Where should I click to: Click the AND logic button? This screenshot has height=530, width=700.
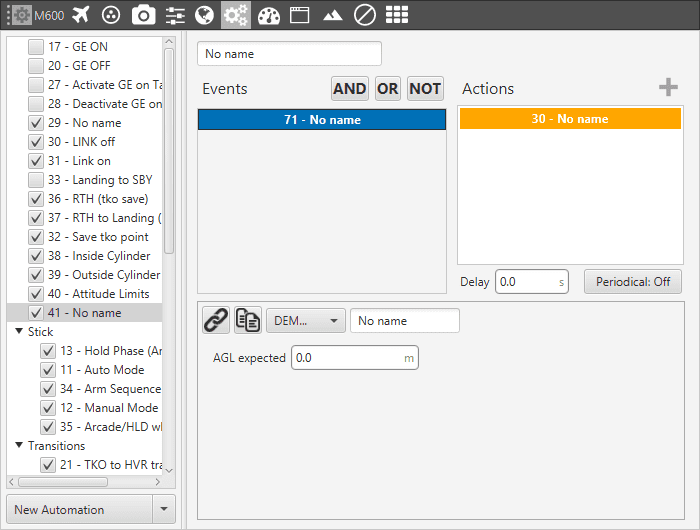(349, 88)
